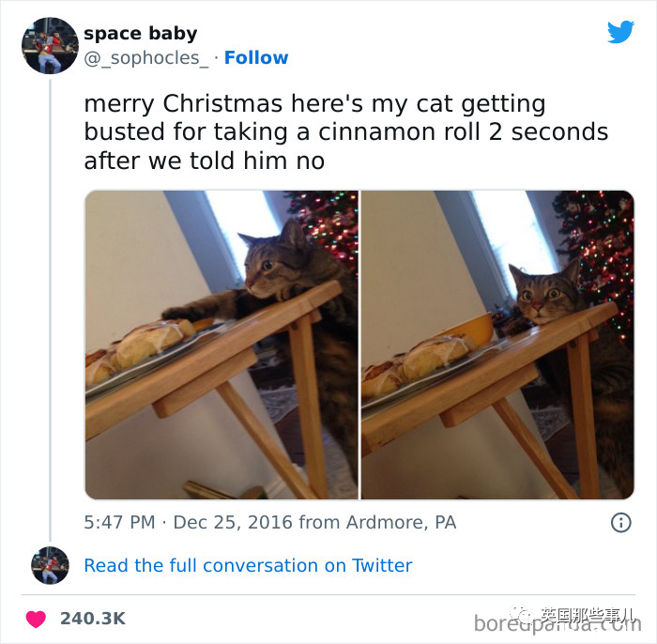Viewport: 657px width, 644px height.
Task: Visit the @_sophocles_ handle profile
Action: coord(145,58)
